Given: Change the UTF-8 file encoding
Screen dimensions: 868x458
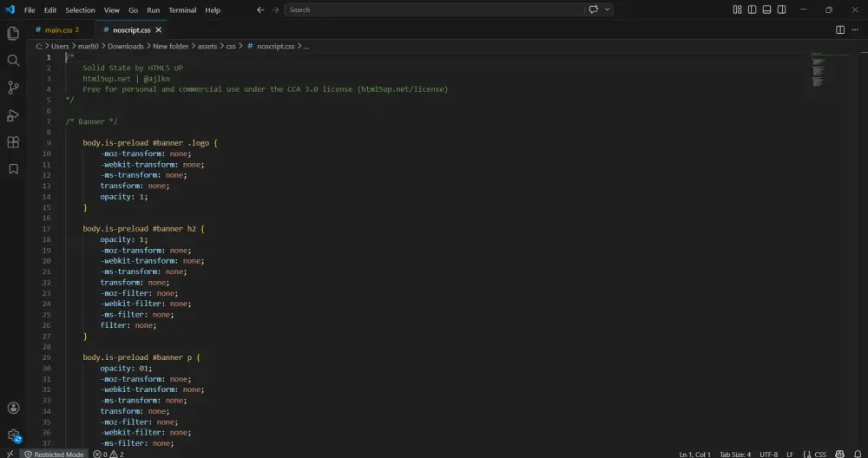Looking at the screenshot, I should click(768, 455).
